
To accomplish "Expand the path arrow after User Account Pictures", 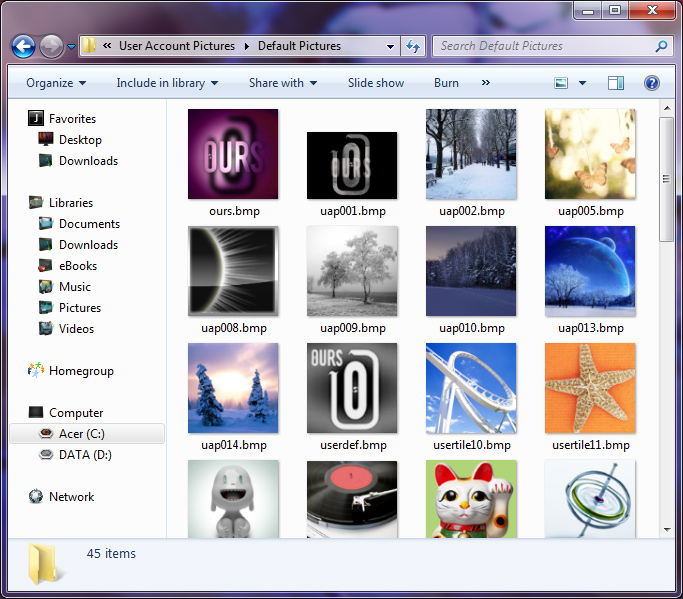I will coord(247,46).
